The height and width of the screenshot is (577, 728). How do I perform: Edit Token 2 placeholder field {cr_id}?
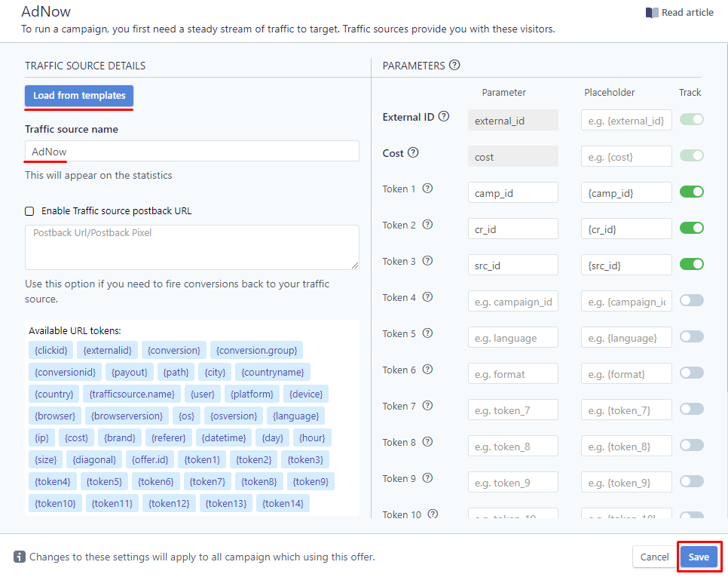click(626, 229)
